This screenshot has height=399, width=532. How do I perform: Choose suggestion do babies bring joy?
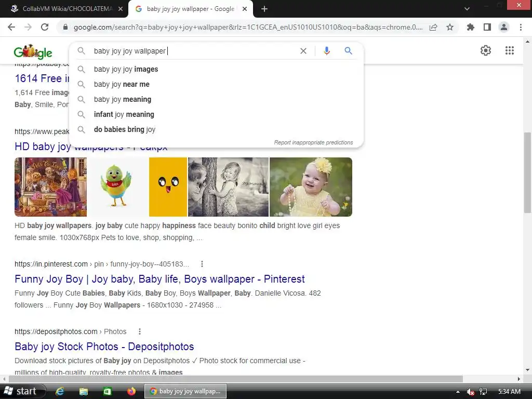pos(216,129)
